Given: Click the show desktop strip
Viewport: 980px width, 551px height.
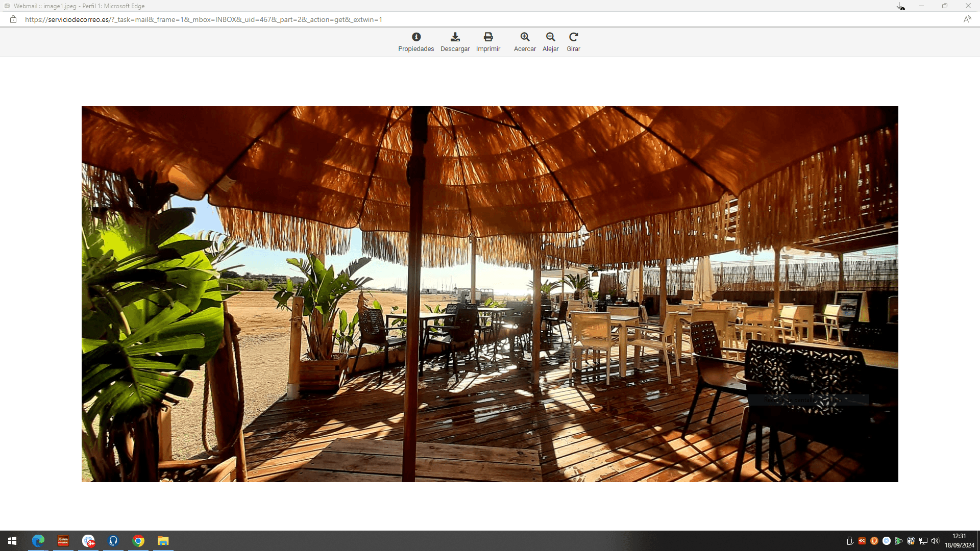Looking at the screenshot, I should click(978, 541).
